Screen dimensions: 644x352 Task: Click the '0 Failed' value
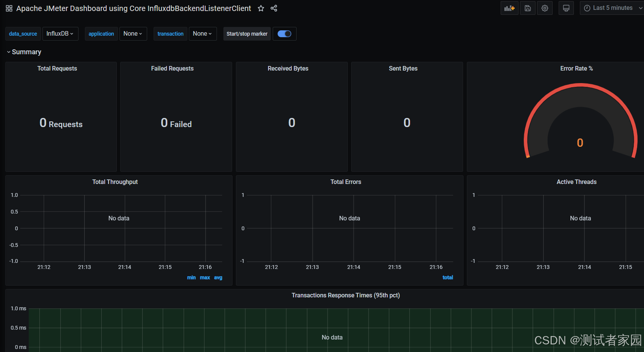coord(176,123)
